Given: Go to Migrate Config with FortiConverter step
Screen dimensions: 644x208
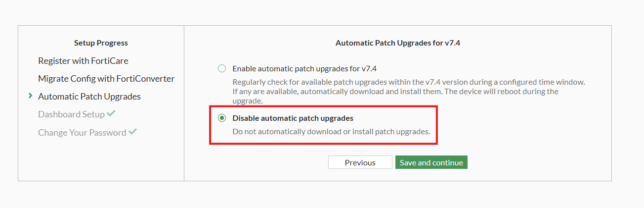Looking at the screenshot, I should [106, 79].
